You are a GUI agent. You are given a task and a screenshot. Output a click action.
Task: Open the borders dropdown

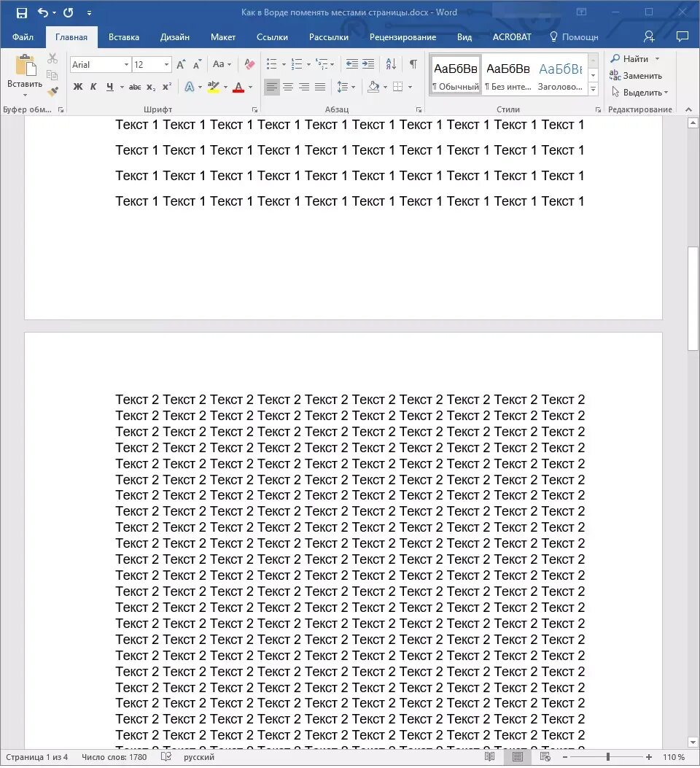[411, 88]
